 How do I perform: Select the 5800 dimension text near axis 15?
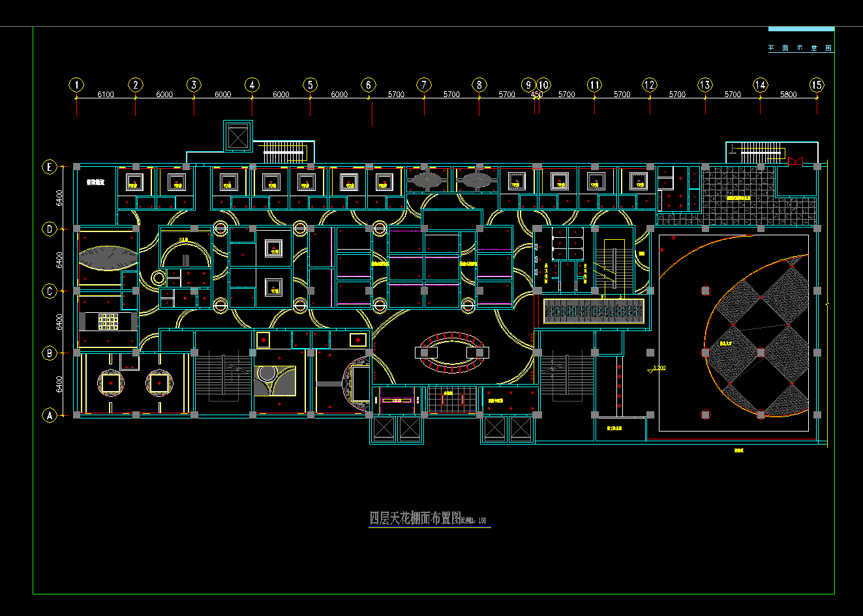[x=788, y=95]
